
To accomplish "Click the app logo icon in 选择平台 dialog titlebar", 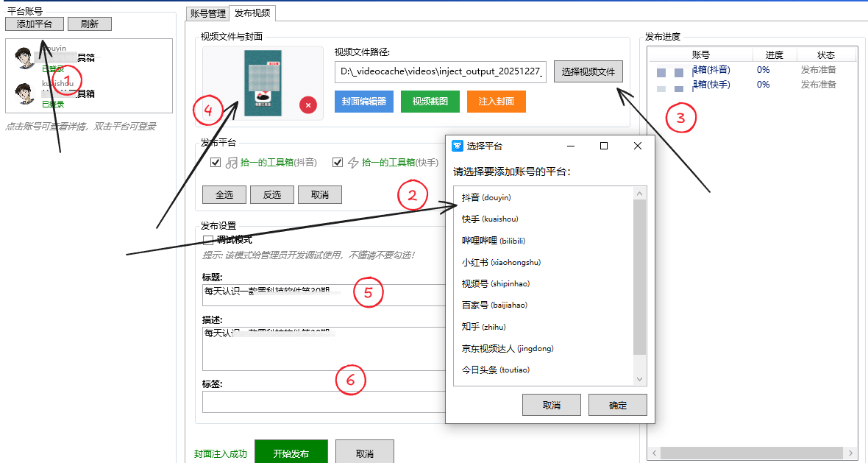I will click(458, 146).
